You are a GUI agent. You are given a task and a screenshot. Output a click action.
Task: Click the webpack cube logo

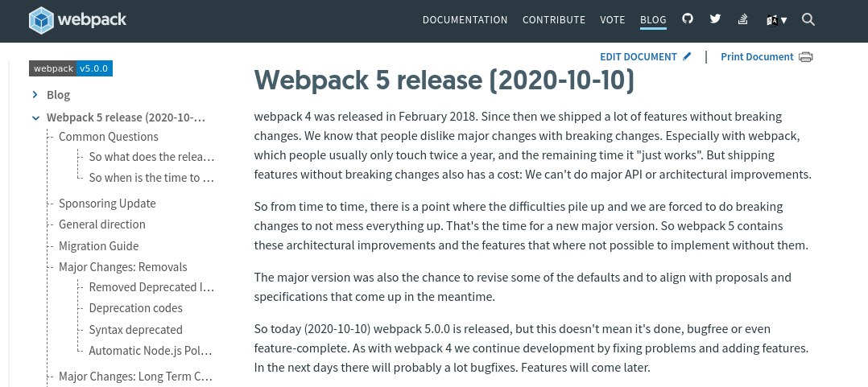(42, 20)
